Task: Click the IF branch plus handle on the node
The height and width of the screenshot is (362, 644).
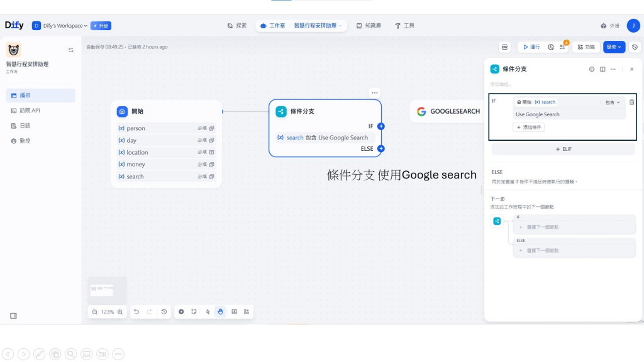Action: pyautogui.click(x=381, y=126)
